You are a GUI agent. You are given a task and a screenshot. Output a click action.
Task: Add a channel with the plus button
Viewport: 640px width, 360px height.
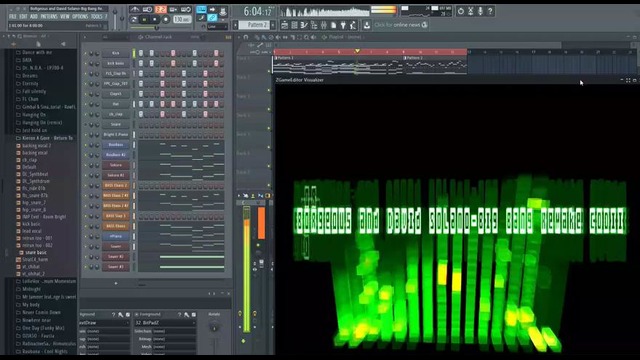116,283
